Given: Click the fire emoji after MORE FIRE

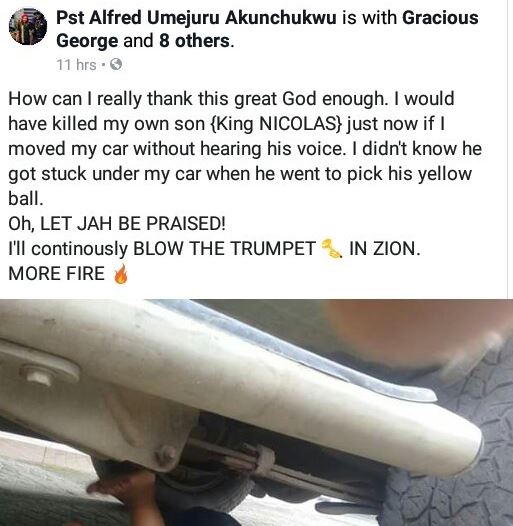Looking at the screenshot, I should click(x=121, y=274).
